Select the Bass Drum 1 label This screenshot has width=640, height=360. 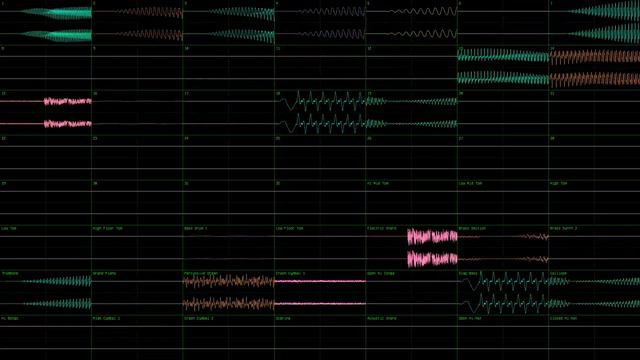pos(196,229)
